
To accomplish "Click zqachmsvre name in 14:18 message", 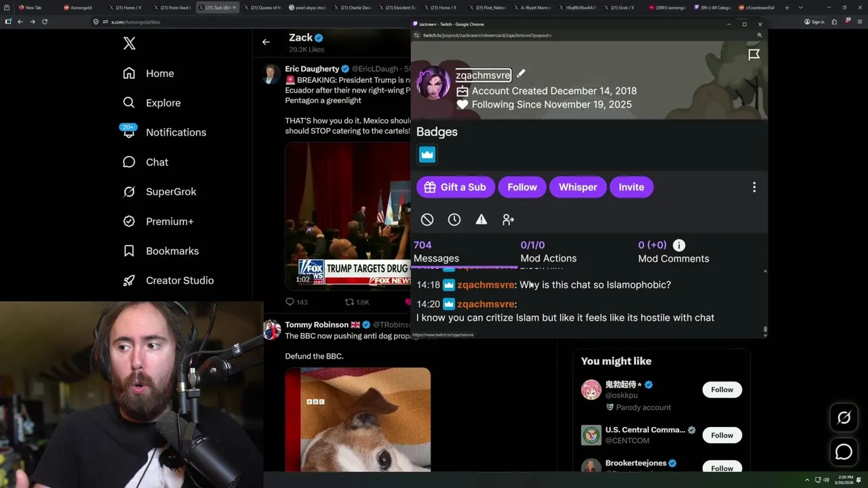I will pyautogui.click(x=486, y=285).
